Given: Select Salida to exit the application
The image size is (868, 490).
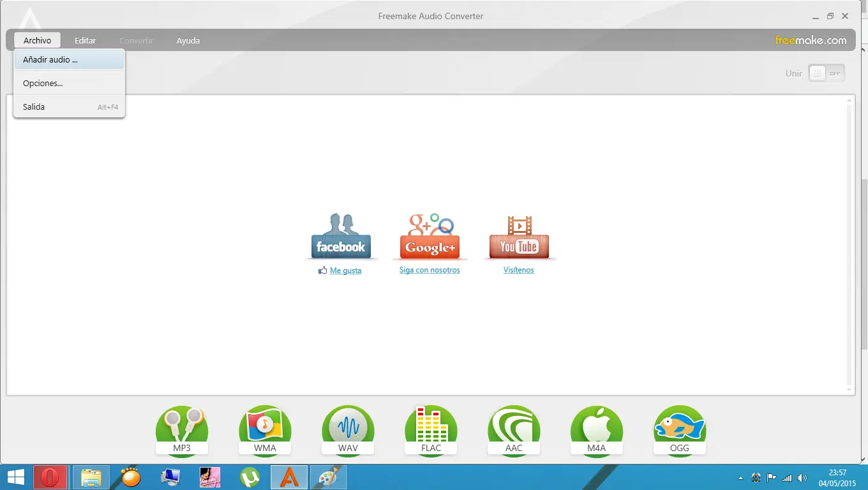Looking at the screenshot, I should 69,107.
